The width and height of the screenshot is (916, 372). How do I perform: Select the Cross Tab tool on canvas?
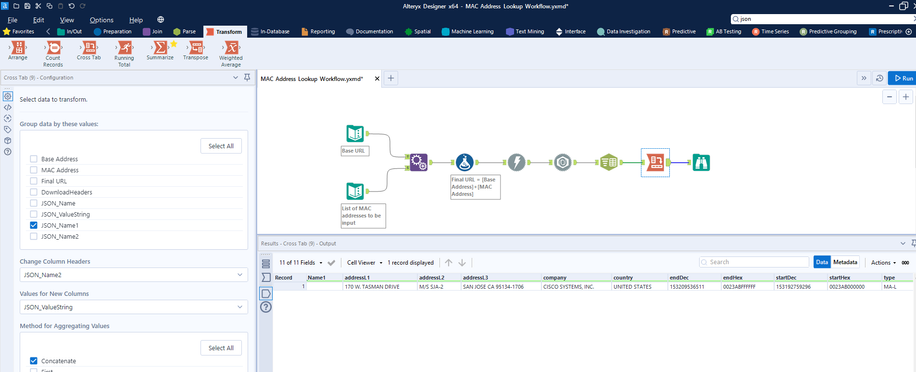(x=655, y=162)
